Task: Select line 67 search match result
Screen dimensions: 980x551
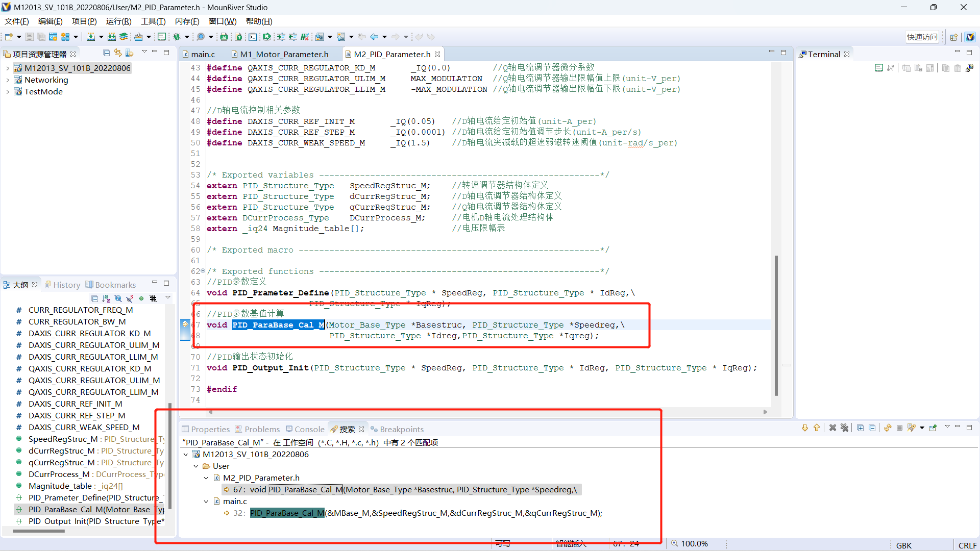Action: pyautogui.click(x=402, y=489)
